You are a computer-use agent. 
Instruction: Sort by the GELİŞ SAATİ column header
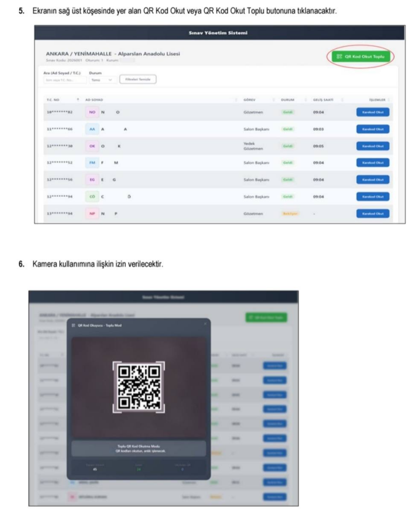(x=323, y=100)
